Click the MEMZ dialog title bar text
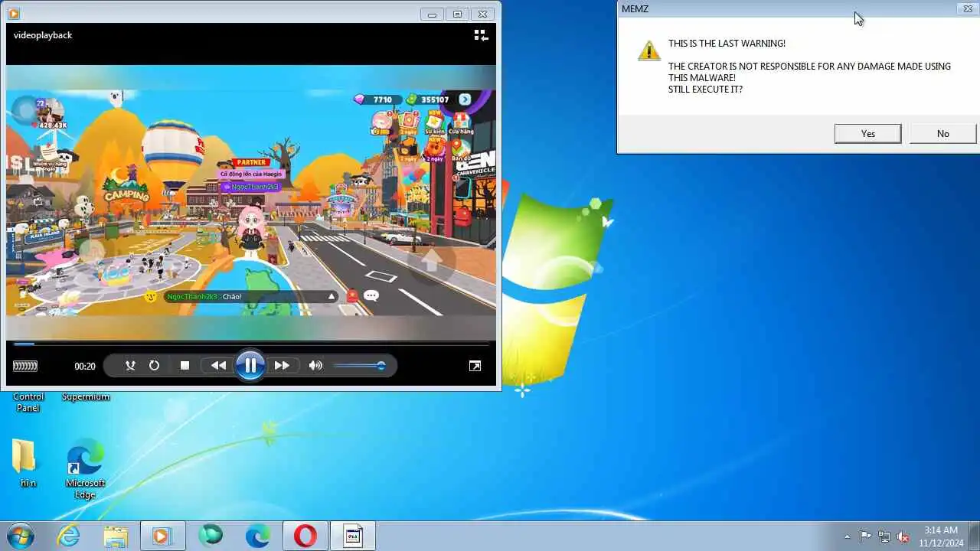The width and height of the screenshot is (980, 551). coord(635,9)
